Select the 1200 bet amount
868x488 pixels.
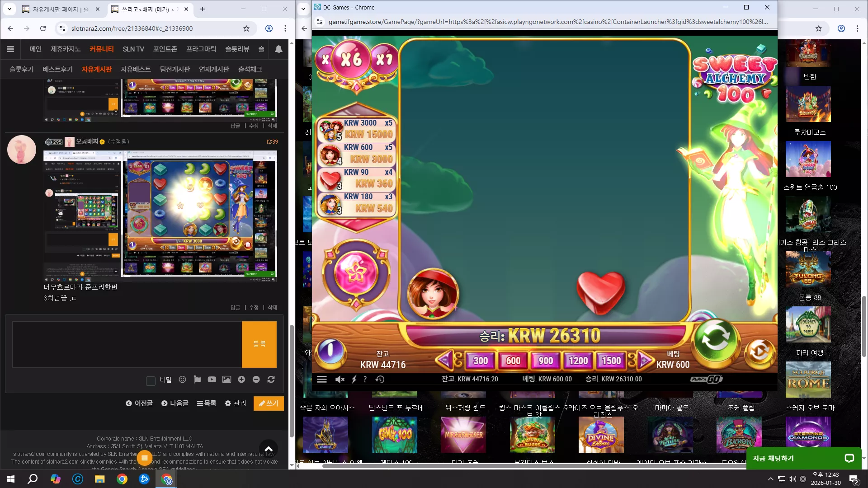click(578, 361)
